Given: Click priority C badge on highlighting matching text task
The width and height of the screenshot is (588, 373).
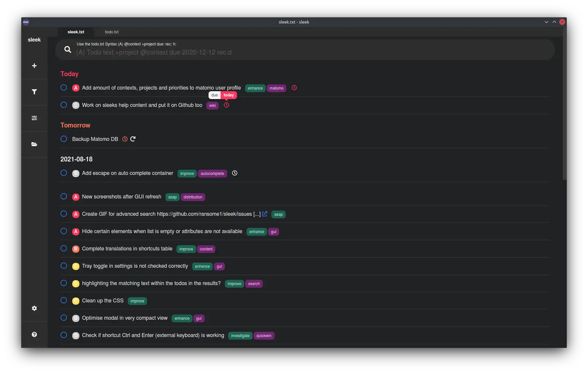Looking at the screenshot, I should [x=76, y=283].
